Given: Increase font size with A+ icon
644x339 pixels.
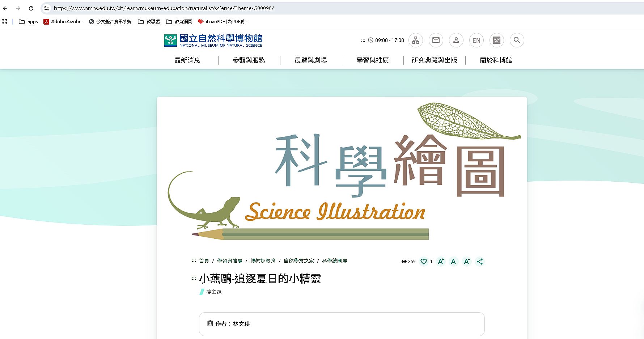Looking at the screenshot, I should pyautogui.click(x=441, y=262).
